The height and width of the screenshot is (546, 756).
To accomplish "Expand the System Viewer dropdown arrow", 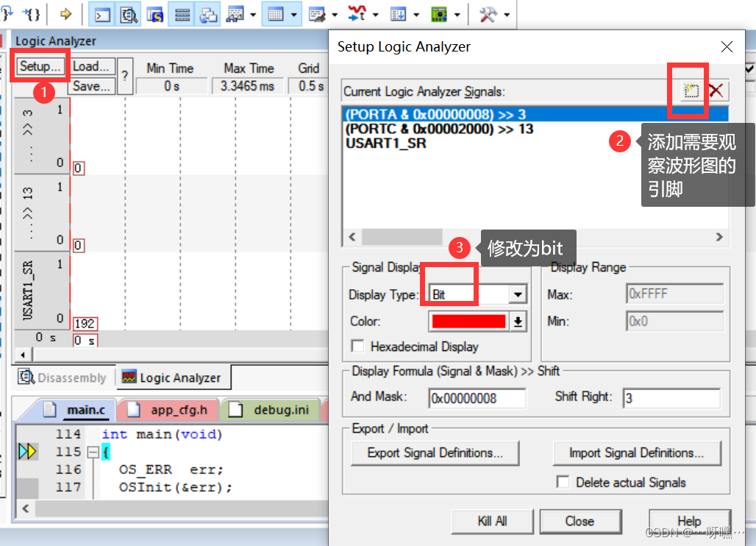I will tap(457, 15).
